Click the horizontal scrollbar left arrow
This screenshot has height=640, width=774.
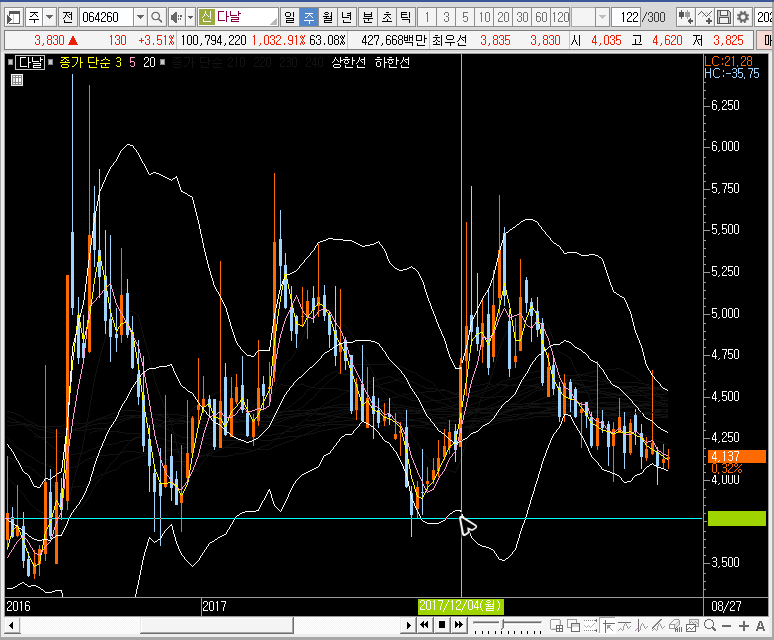click(11, 626)
